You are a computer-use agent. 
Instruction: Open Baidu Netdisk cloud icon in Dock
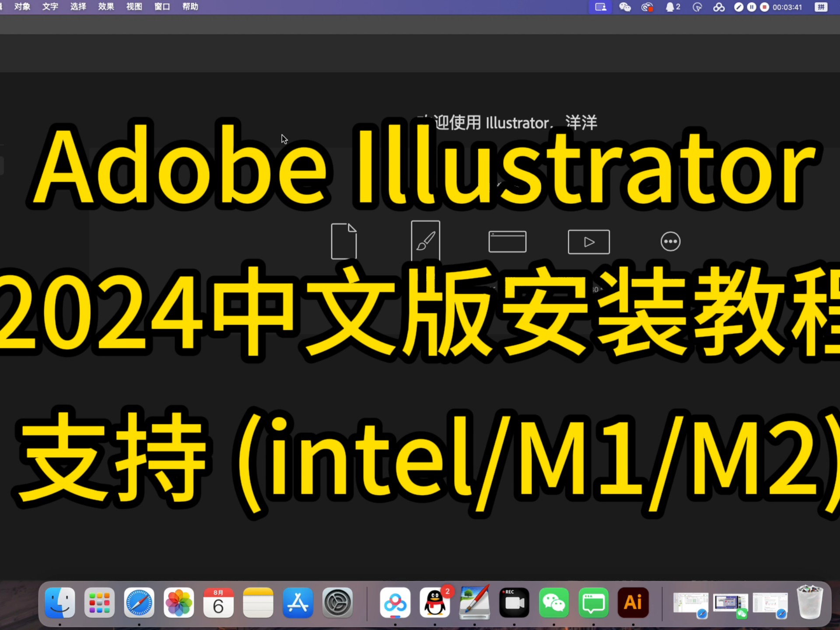[x=395, y=602]
